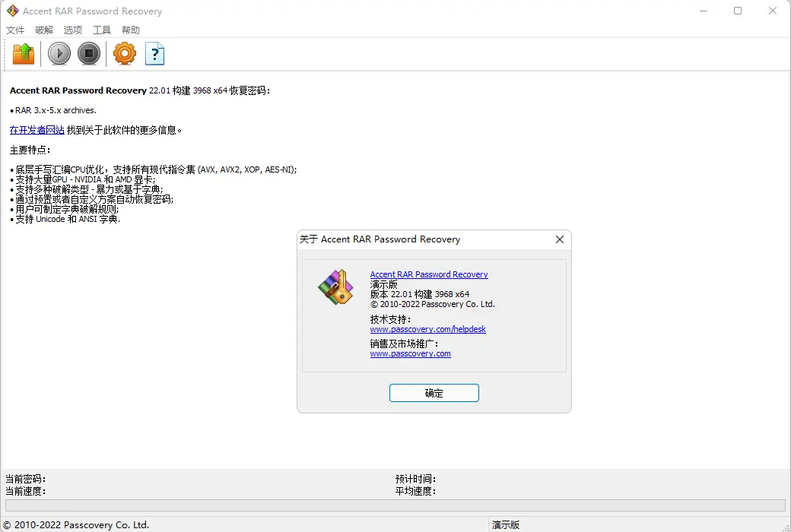Click the 自动恢复密码 feature line
Screen dimensions: 791x532
point(91,199)
